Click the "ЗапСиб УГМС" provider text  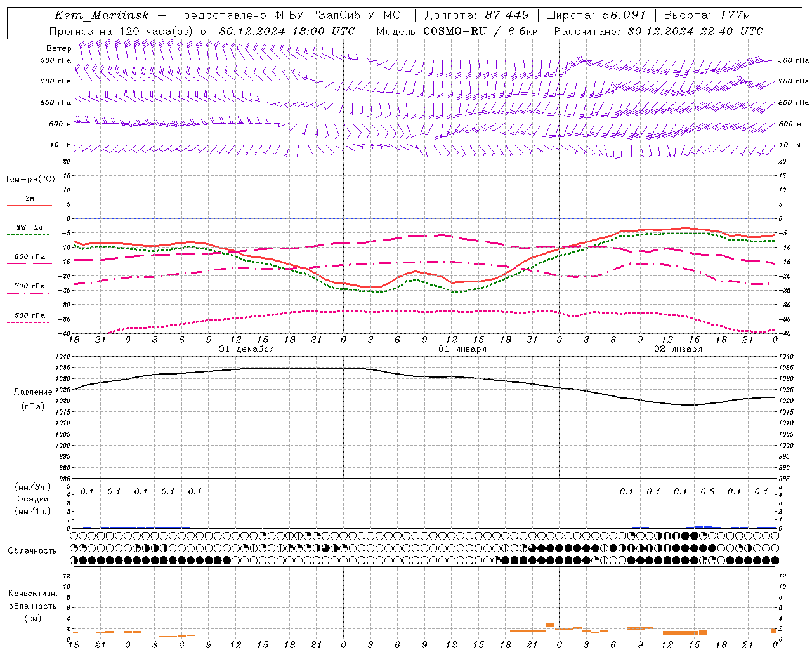360,15
